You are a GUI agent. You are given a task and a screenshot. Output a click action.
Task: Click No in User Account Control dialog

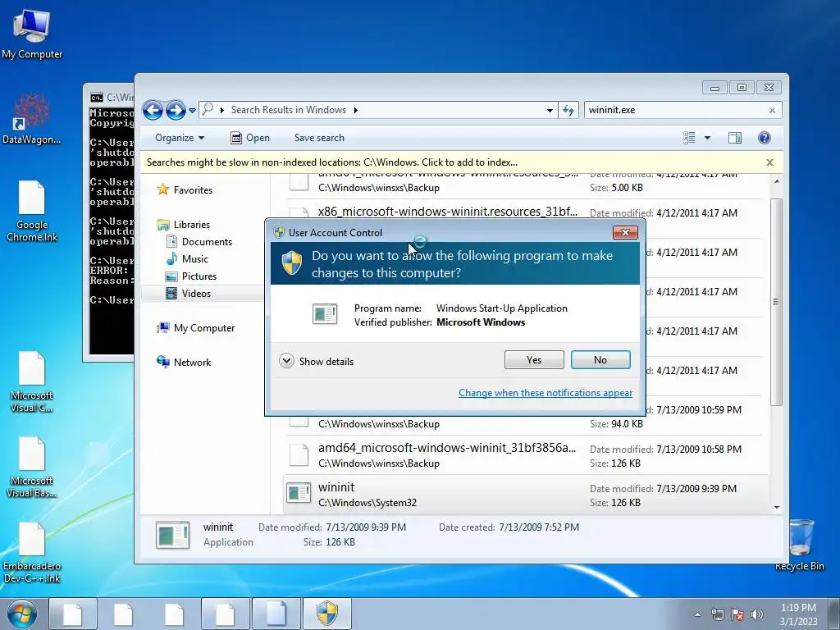click(x=600, y=360)
